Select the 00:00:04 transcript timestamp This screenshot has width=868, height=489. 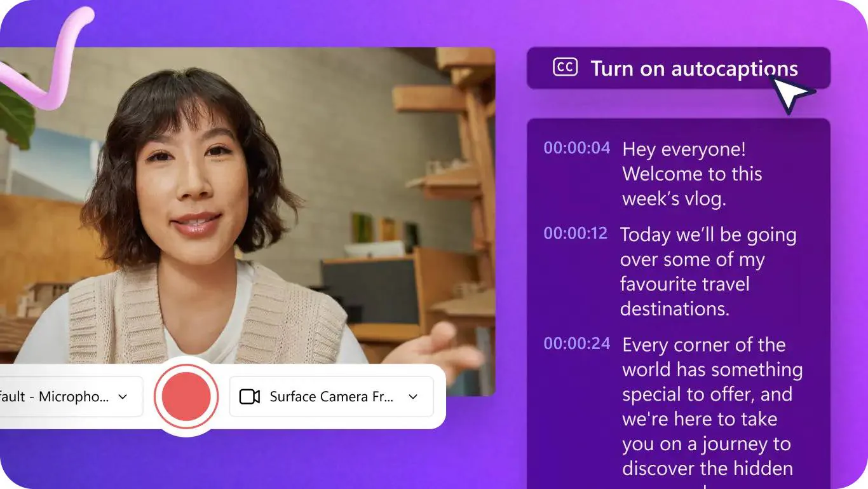pos(576,148)
